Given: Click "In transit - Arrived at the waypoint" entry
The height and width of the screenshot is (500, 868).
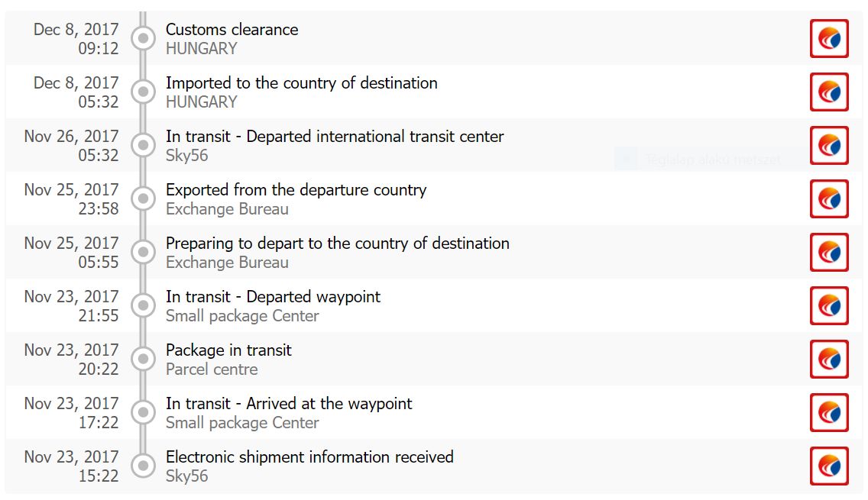Looking at the screenshot, I should coord(289,404).
